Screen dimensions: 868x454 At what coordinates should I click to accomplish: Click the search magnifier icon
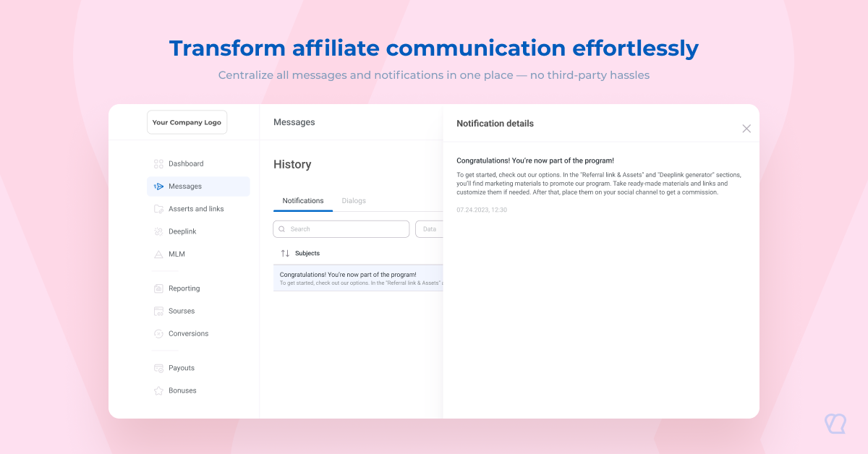tap(281, 229)
